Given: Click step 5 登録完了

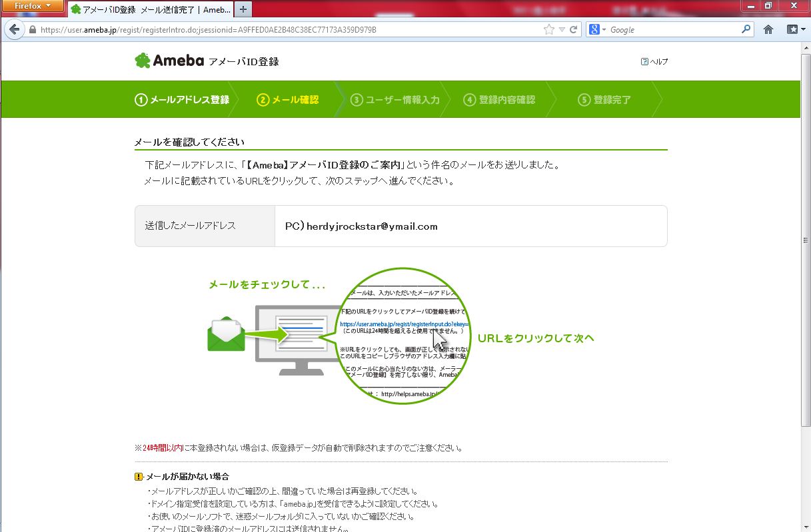Looking at the screenshot, I should click(x=605, y=100).
